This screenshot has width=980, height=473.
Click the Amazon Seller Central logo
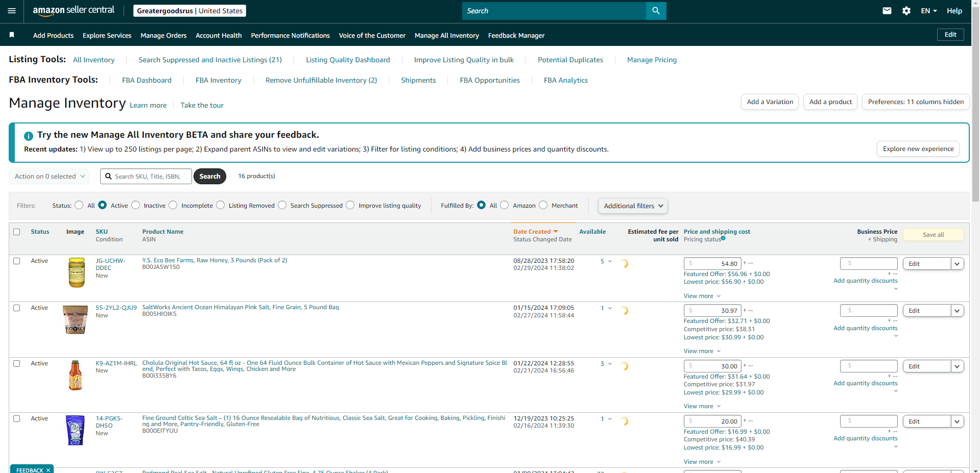tap(74, 11)
